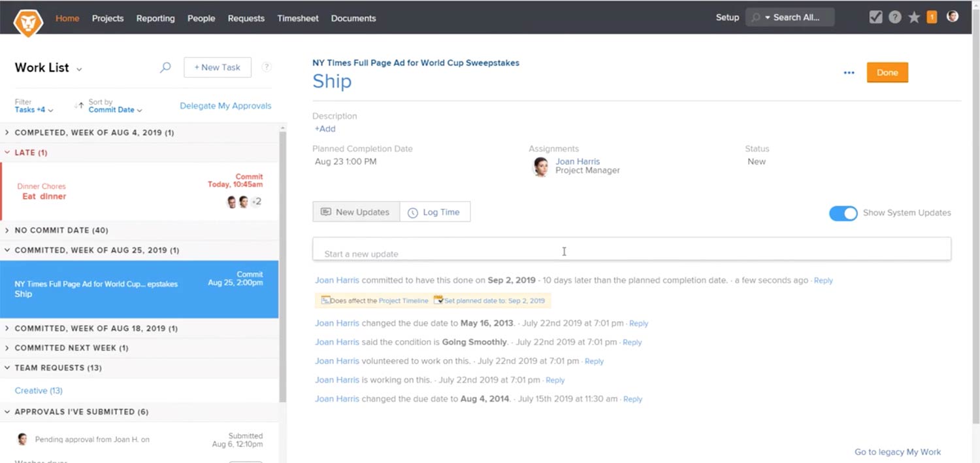Click the help icon next to New Task

point(267,67)
